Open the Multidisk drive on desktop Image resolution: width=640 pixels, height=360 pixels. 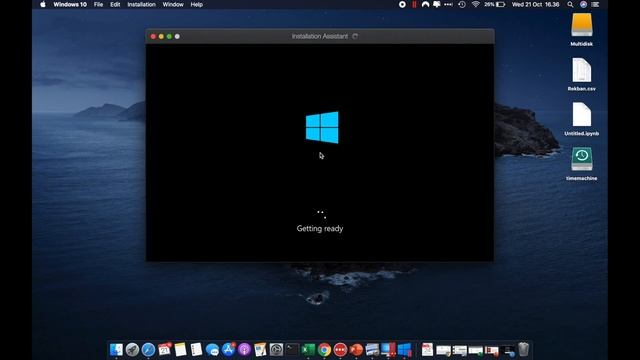582,29
